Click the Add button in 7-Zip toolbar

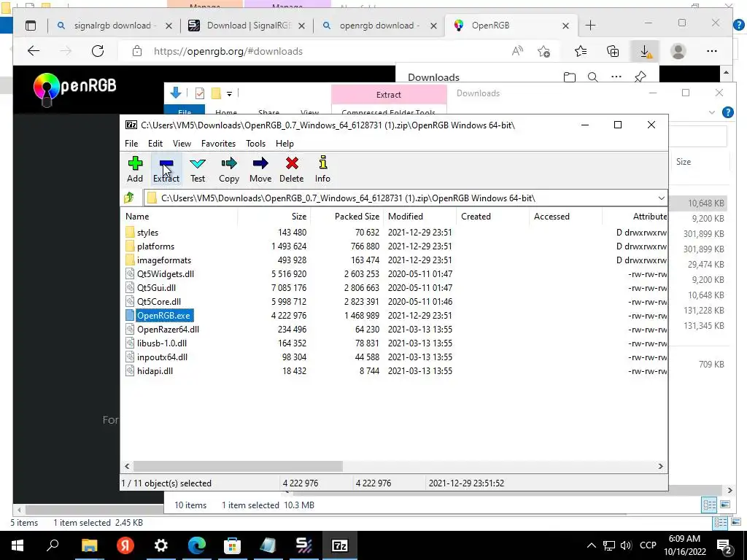135,169
